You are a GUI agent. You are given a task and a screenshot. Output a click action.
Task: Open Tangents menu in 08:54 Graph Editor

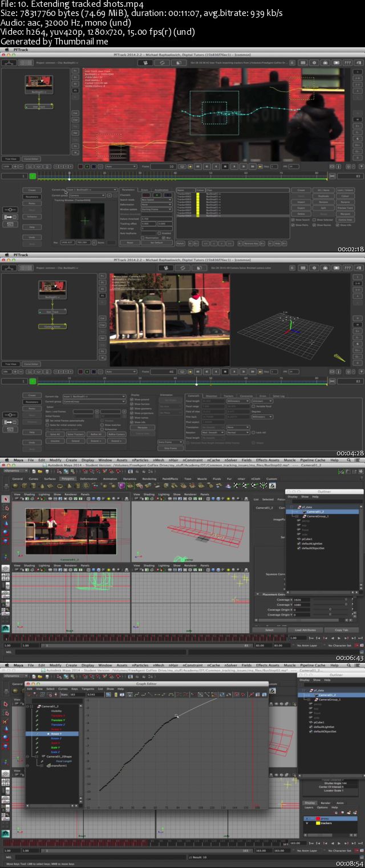(88, 688)
